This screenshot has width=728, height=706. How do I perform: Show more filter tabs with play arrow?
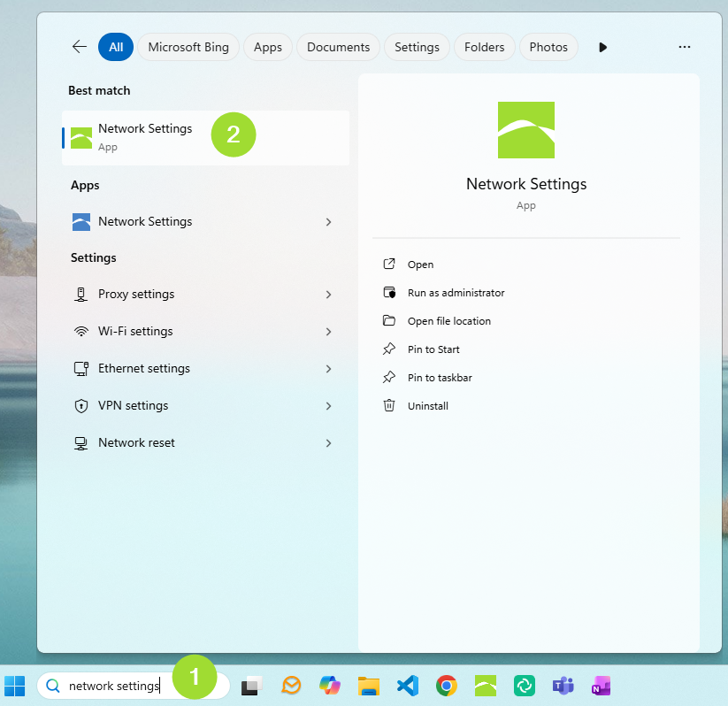tap(603, 47)
